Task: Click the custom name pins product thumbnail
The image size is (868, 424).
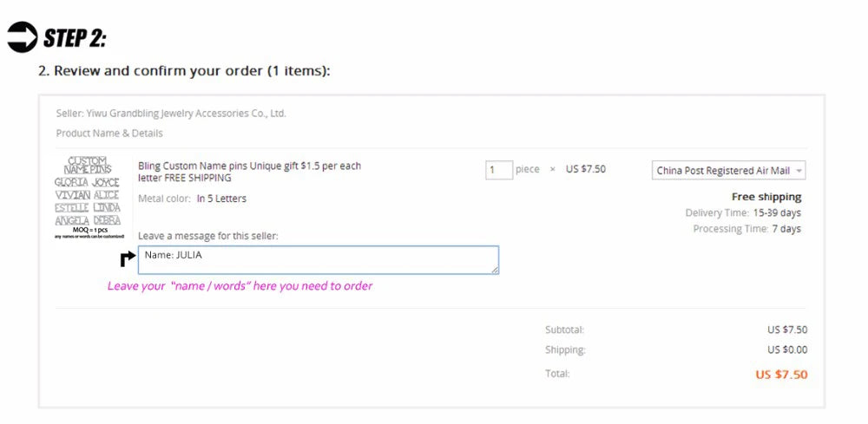Action: 89,198
